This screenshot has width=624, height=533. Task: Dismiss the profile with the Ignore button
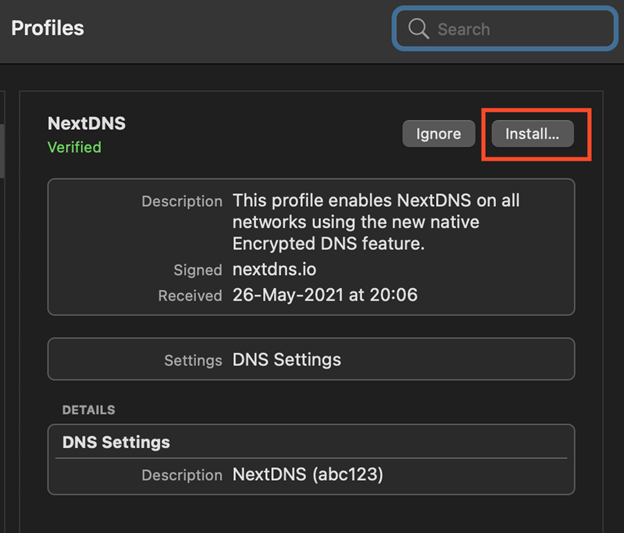click(438, 134)
